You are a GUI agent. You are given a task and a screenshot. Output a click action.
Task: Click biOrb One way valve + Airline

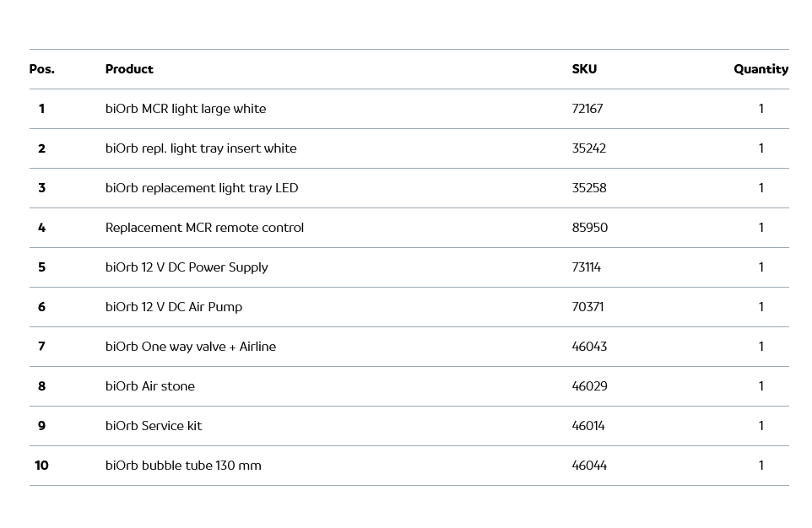tap(191, 347)
